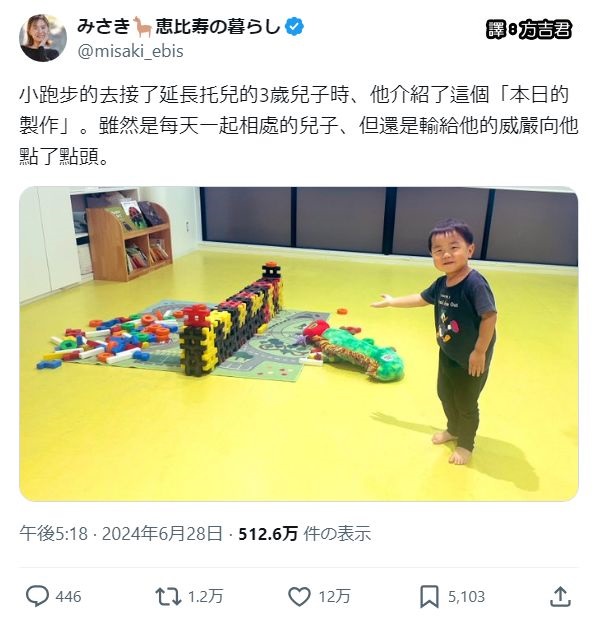Click the alpaca emoji in display name

142,27
